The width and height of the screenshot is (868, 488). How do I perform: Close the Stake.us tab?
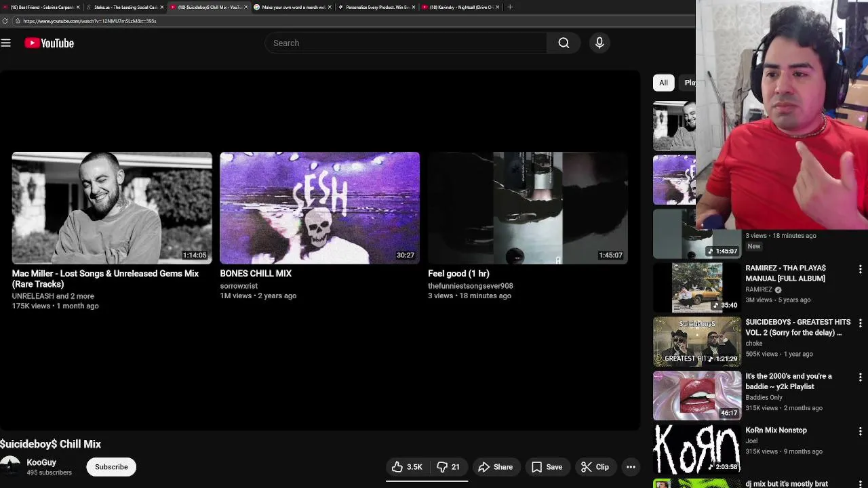(162, 7)
